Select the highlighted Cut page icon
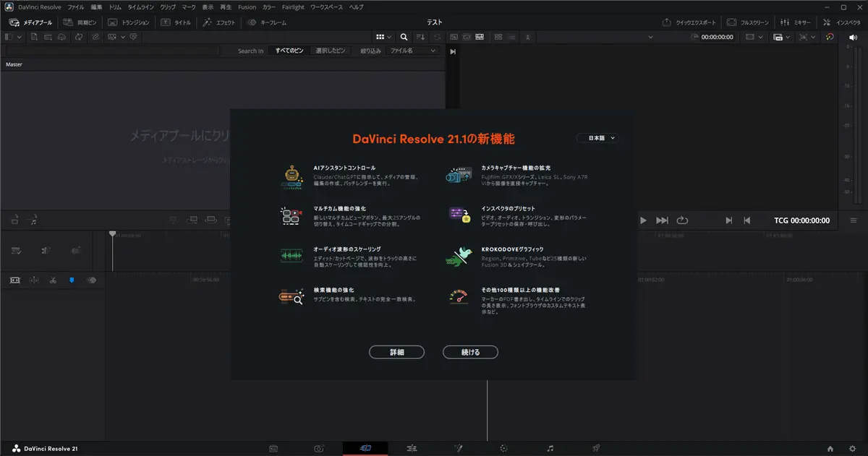The height and width of the screenshot is (456, 868). (x=365, y=449)
